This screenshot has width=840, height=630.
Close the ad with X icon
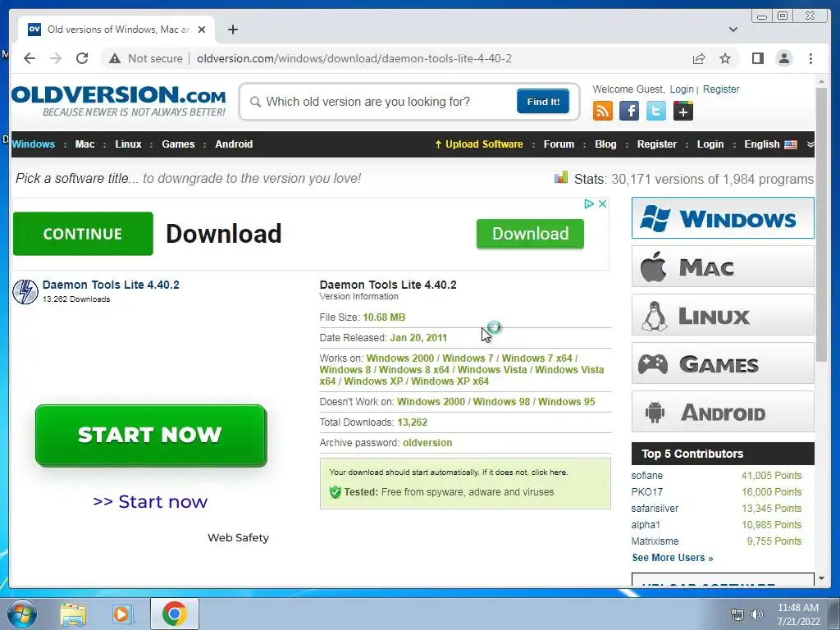[x=602, y=204]
